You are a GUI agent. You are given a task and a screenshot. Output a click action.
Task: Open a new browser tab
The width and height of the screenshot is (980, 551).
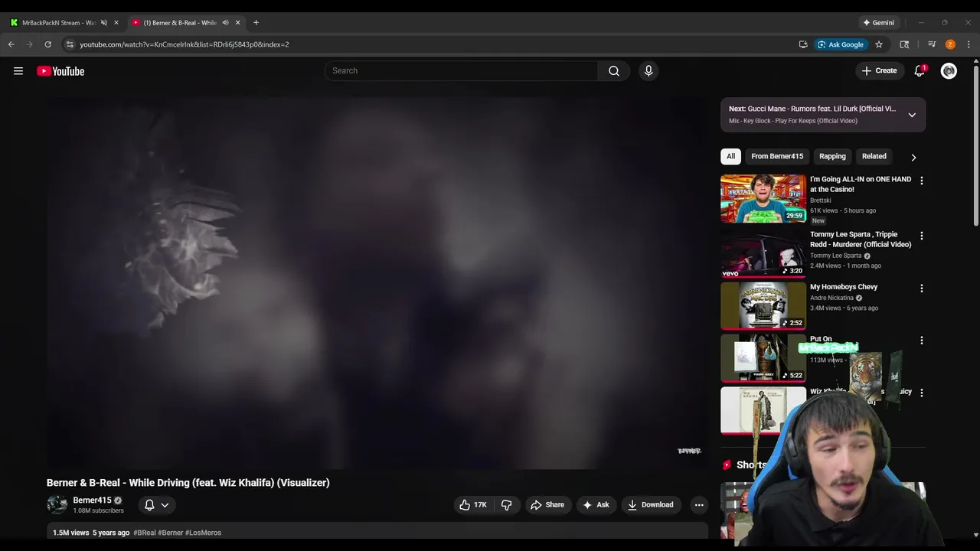(x=256, y=22)
